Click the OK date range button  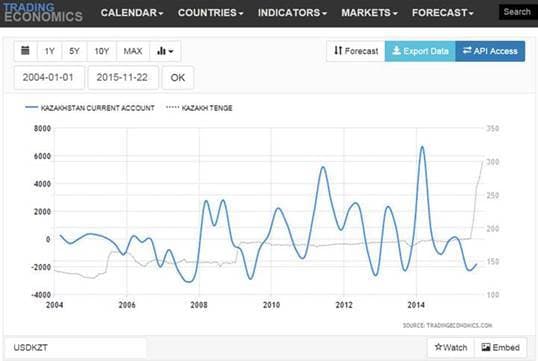(178, 78)
